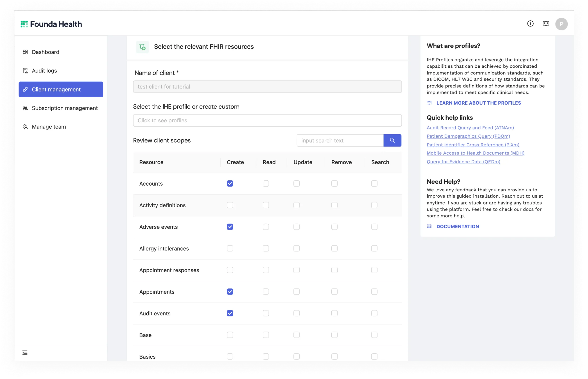The width and height of the screenshot is (588, 379).
Task: Focus the Name of client field
Action: tap(267, 87)
